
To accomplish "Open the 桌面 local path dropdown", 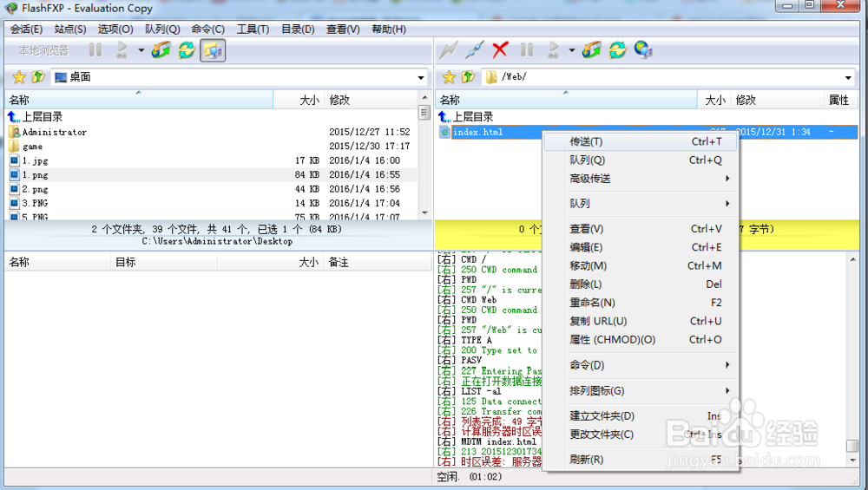I will click(421, 77).
